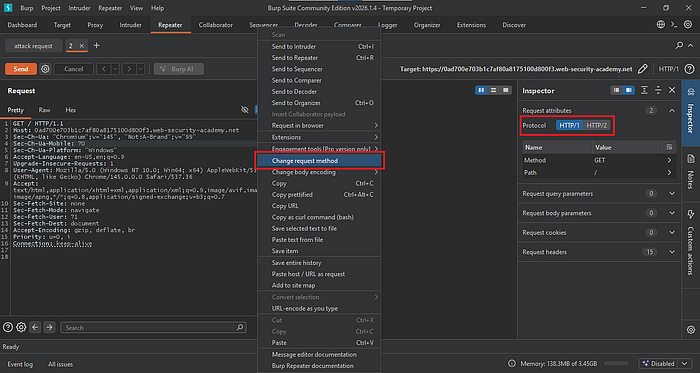Click the Cancel button
Viewport: 700px width, 373px height.
74,69
